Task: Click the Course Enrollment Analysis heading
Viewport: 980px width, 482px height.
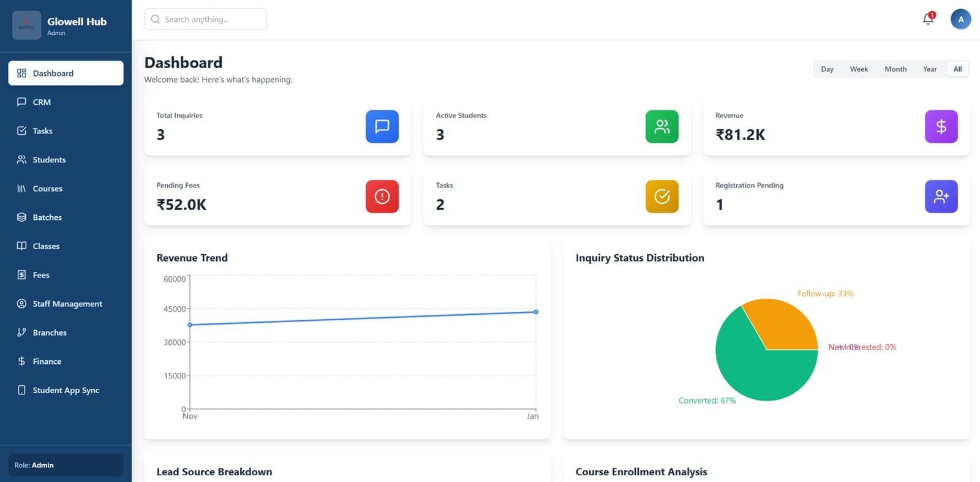Action: click(x=641, y=472)
